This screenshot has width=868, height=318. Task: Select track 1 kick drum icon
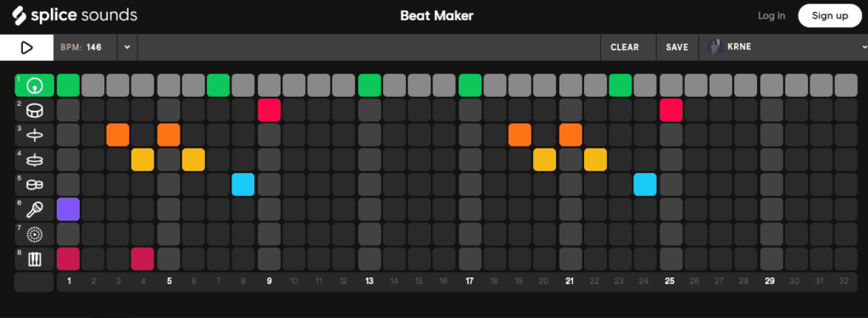click(x=34, y=86)
